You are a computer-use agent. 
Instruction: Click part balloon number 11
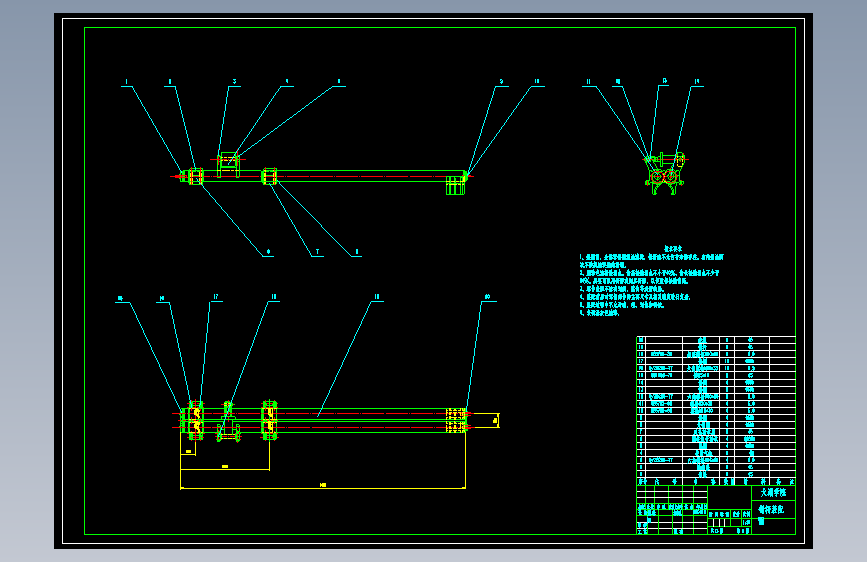point(589,81)
